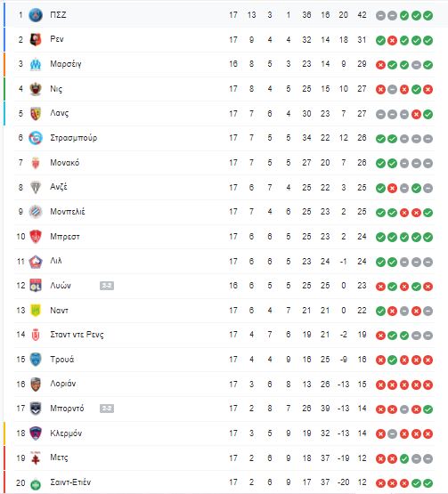Open the Μαρσέιγ club crest
The width and height of the screenshot is (448, 494).
click(36, 64)
